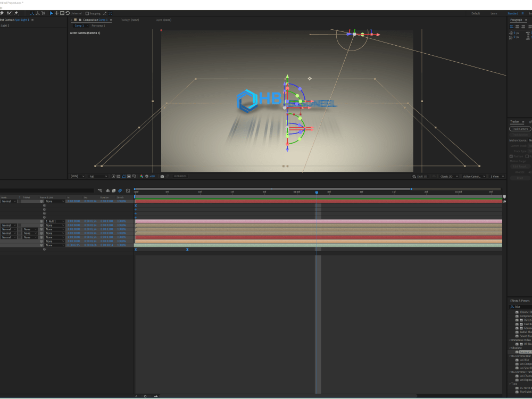This screenshot has width=532, height=399.
Task: Click the show channel color icon
Action: click(x=142, y=177)
